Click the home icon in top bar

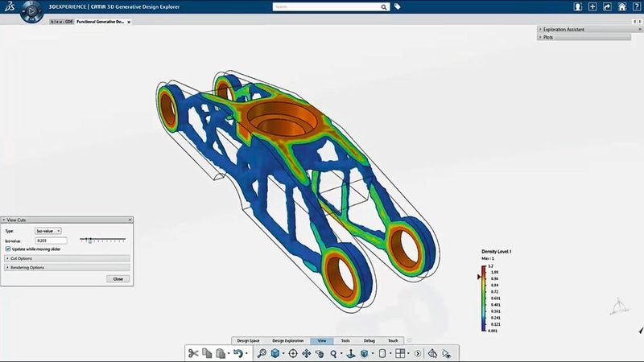(x=621, y=6)
